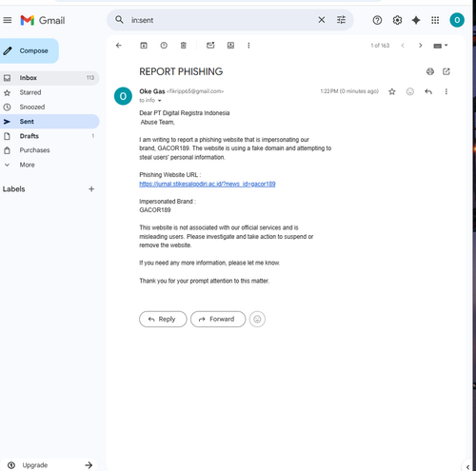Select the Sent folder
The width and height of the screenshot is (476, 471).
(50, 122)
